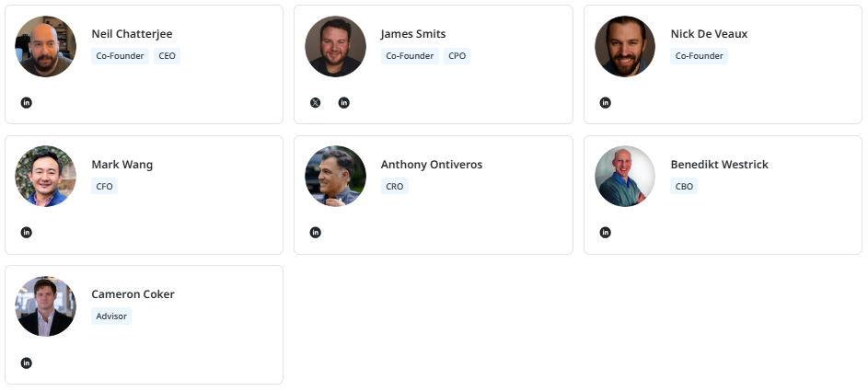The width and height of the screenshot is (868, 391).
Task: Click Neil Chatterjee's profile photo
Action: click(x=46, y=46)
